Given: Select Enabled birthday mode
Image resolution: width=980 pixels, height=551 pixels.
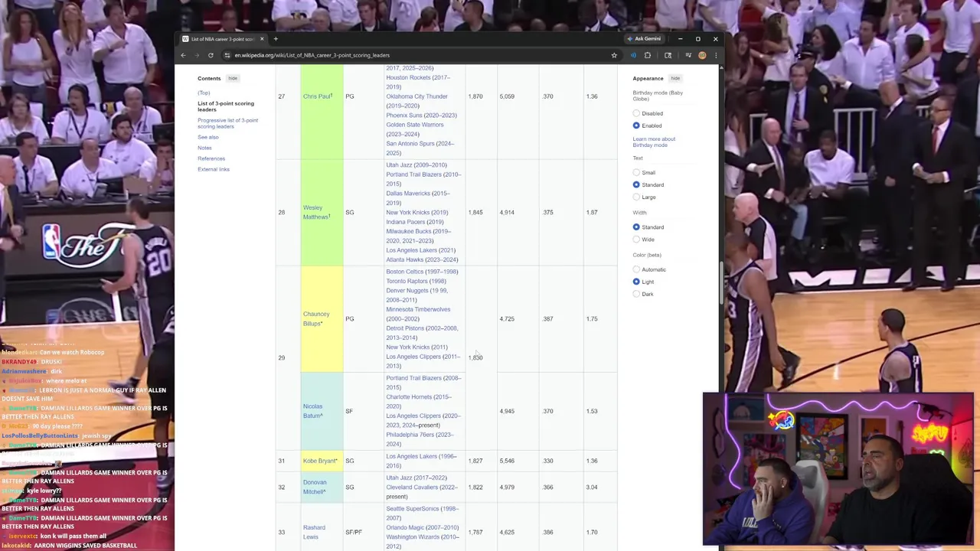Looking at the screenshot, I should (636, 126).
